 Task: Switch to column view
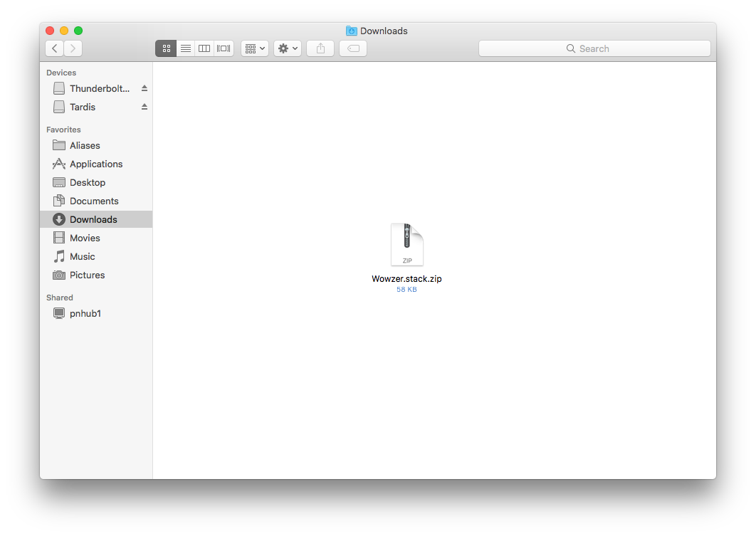pyautogui.click(x=204, y=48)
